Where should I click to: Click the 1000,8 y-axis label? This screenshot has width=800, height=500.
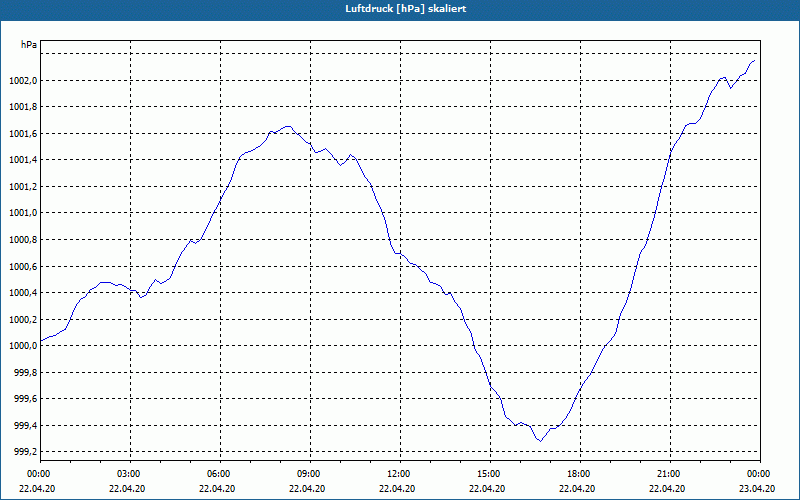pos(23,240)
